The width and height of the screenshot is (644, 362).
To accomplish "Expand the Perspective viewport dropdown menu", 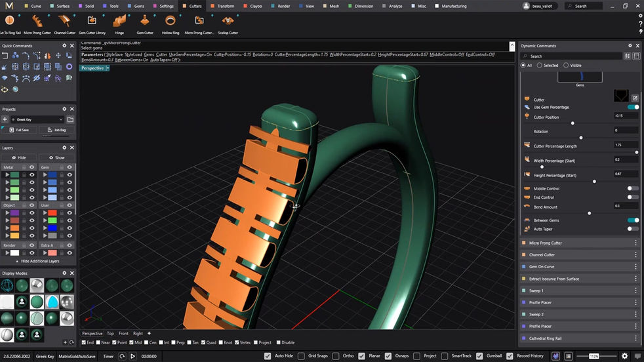I will [x=108, y=68].
